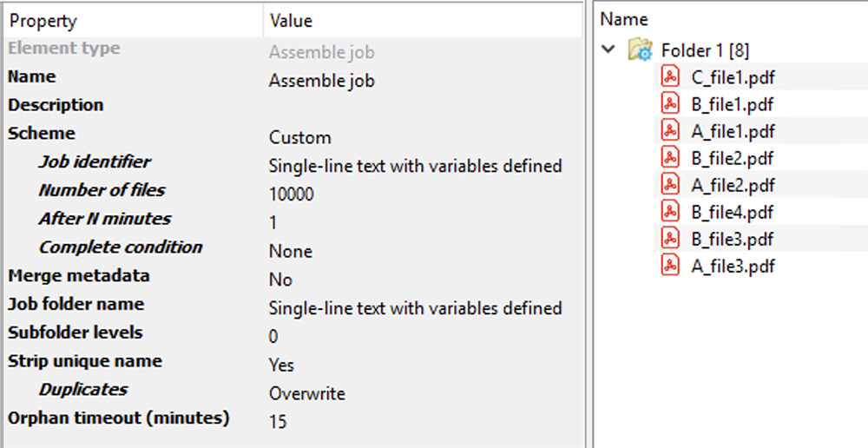Change the Duplicates value Overwrite

pos(306,393)
